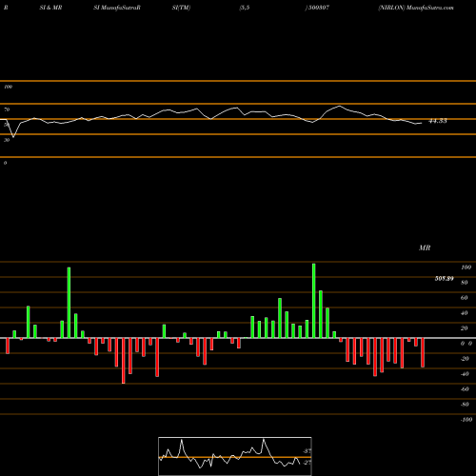Click the deepest red bar in MR histogram
This screenshot has width=476, height=476.
(124, 361)
